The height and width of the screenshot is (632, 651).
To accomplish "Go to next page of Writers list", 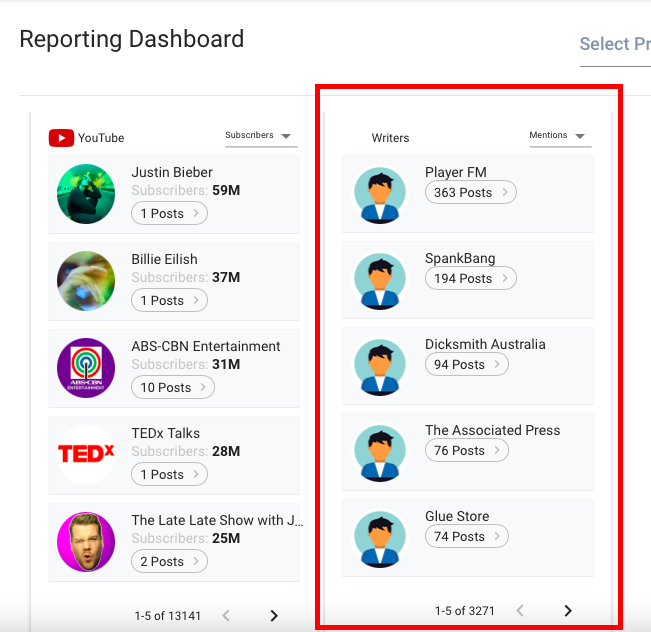I will (x=568, y=610).
